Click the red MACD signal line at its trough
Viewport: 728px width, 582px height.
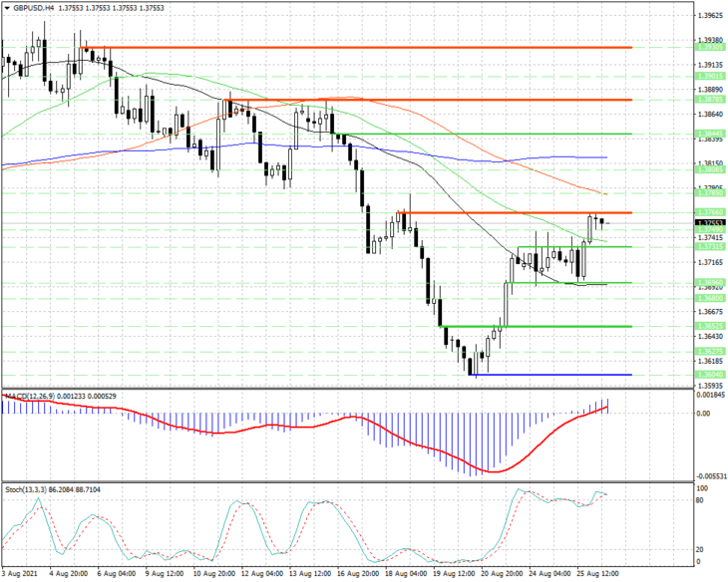coord(495,471)
